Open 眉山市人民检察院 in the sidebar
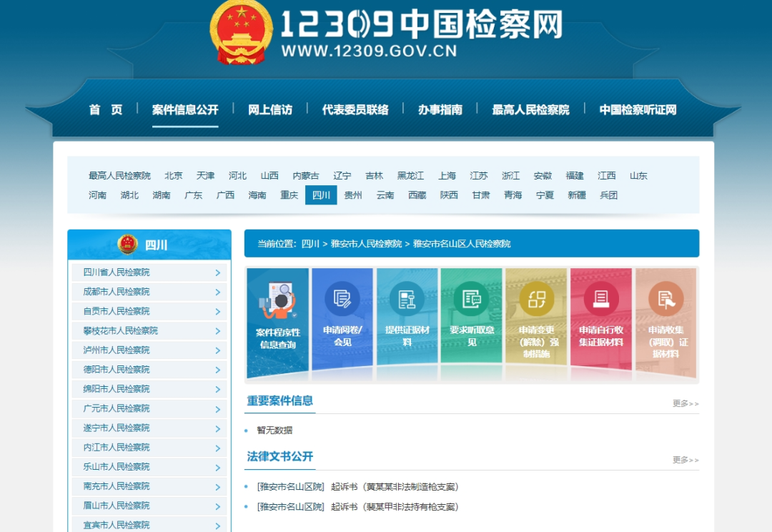This screenshot has width=772, height=532. pos(149,506)
